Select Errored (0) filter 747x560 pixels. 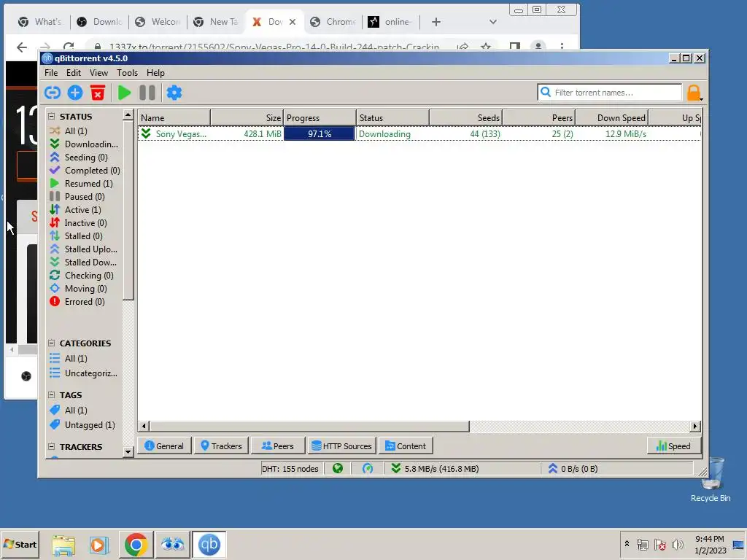77,301
